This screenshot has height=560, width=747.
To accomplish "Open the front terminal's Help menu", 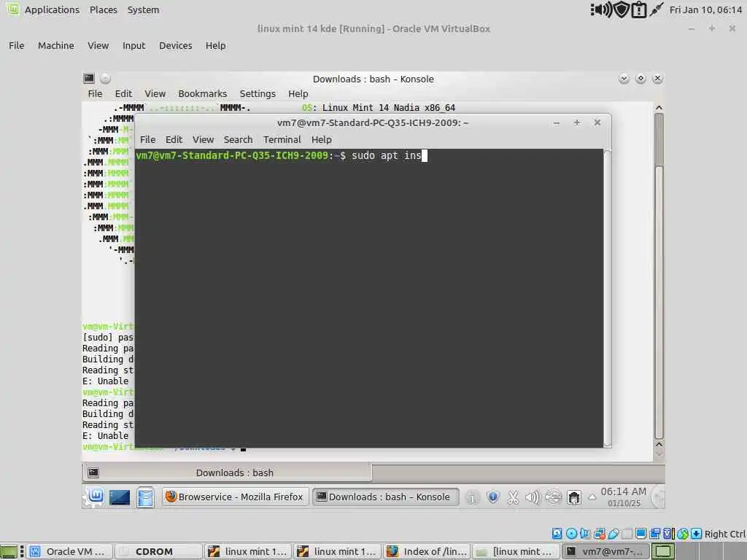I will coord(322,139).
